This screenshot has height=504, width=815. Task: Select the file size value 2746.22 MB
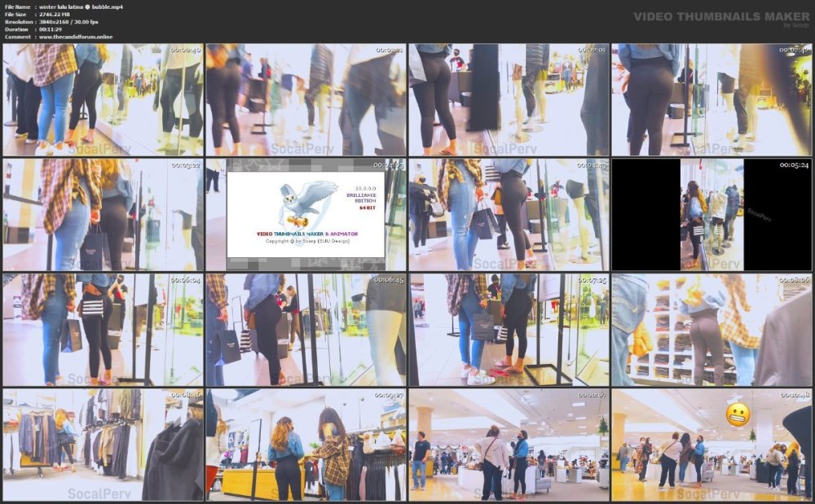55,15
